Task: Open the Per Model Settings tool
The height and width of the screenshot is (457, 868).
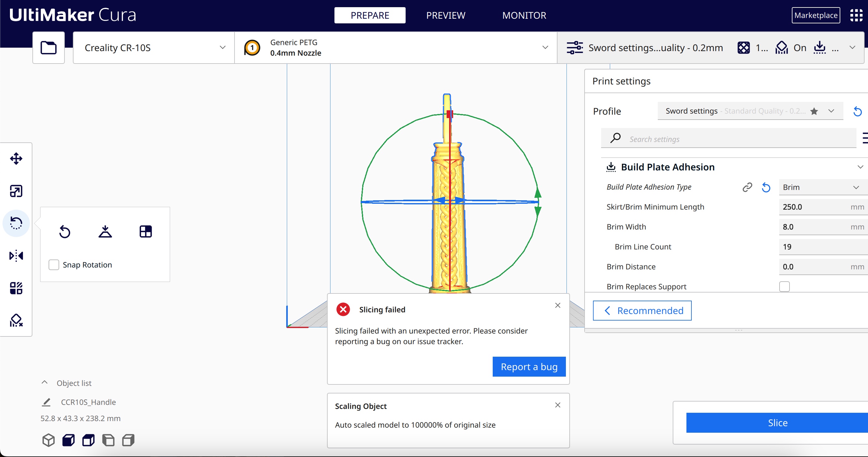Action: pos(16,288)
